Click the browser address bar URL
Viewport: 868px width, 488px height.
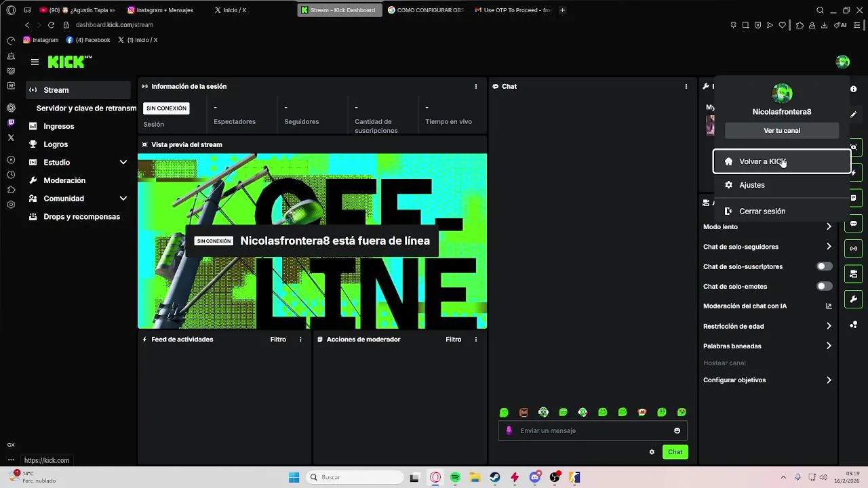pyautogui.click(x=115, y=25)
